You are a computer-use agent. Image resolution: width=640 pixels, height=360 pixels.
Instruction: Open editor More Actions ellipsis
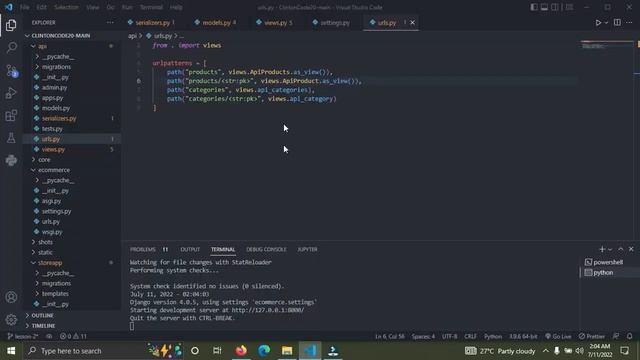click(629, 23)
